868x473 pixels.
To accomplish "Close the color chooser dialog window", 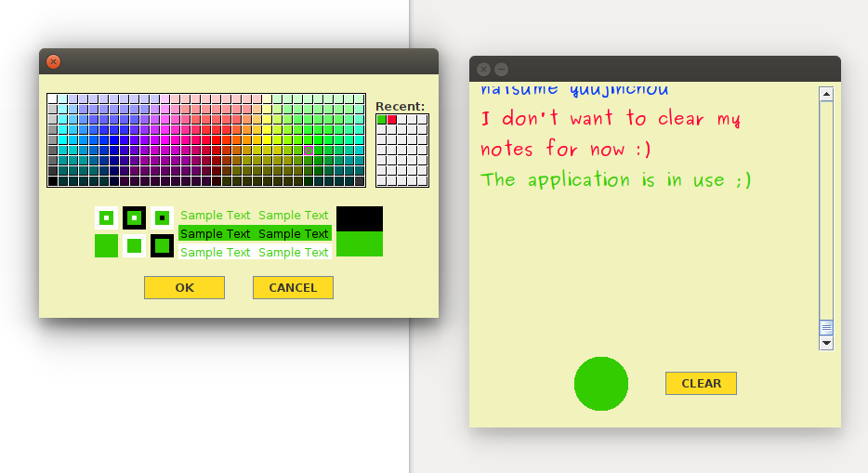I will click(53, 62).
